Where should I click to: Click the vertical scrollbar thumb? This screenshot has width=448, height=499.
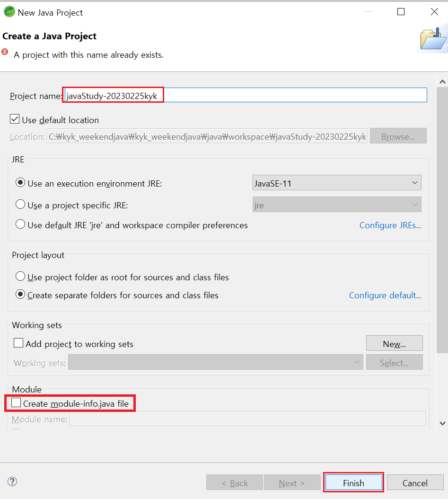442,220
